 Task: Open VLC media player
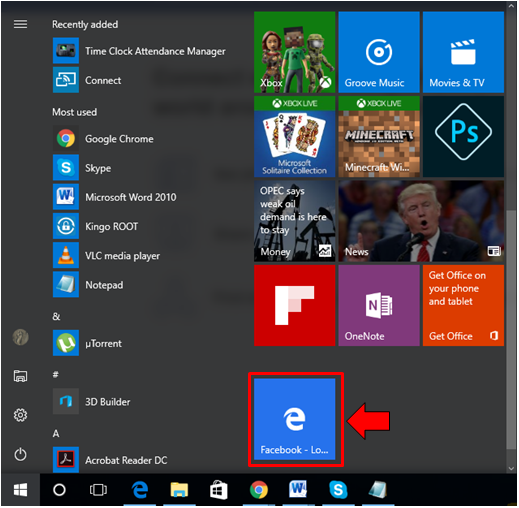(x=106, y=256)
